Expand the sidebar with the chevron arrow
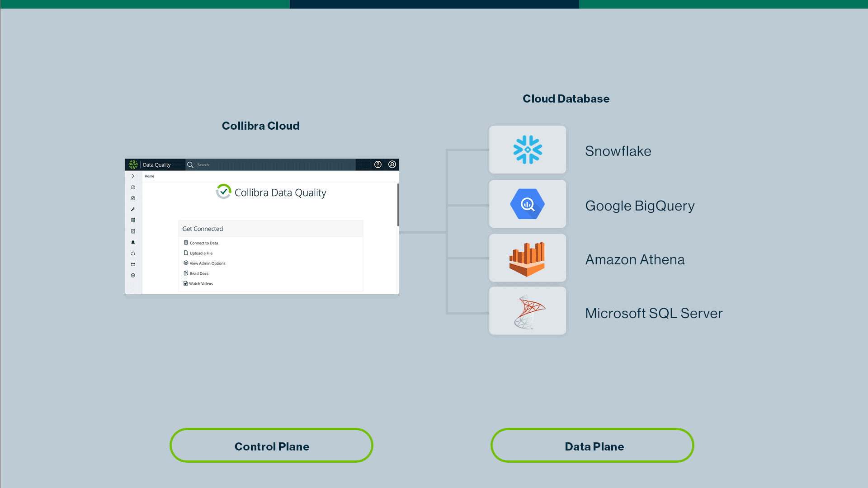Screen dimensions: 868x488 133,176
